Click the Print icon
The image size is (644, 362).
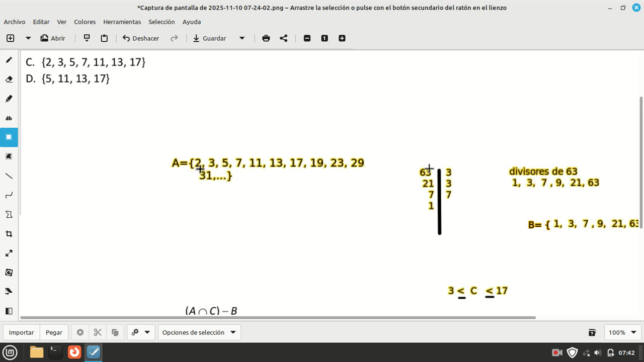[266, 38]
